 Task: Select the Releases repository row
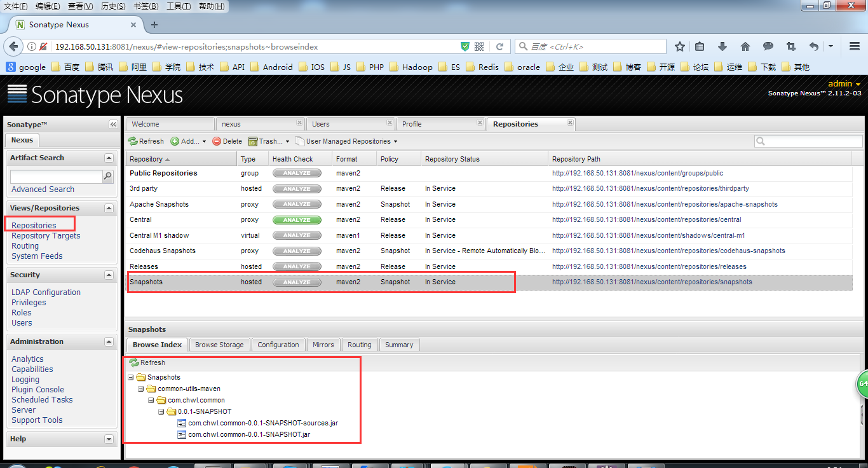(489, 266)
